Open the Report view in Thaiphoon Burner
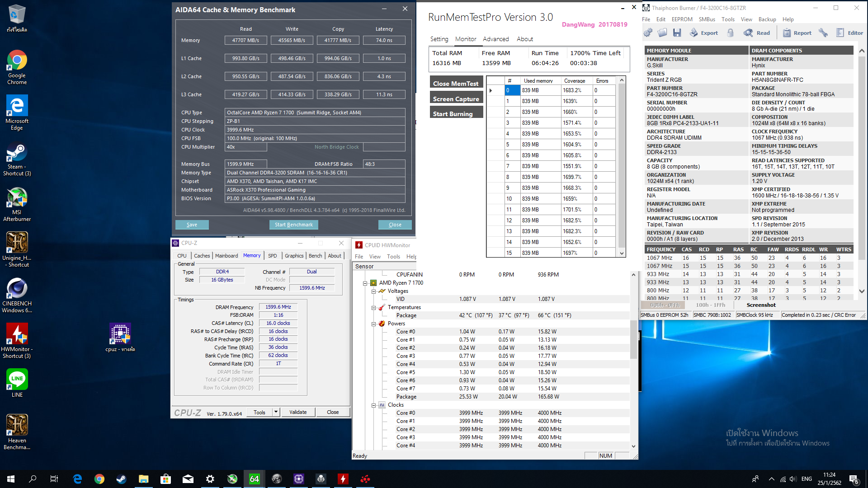 coord(797,33)
